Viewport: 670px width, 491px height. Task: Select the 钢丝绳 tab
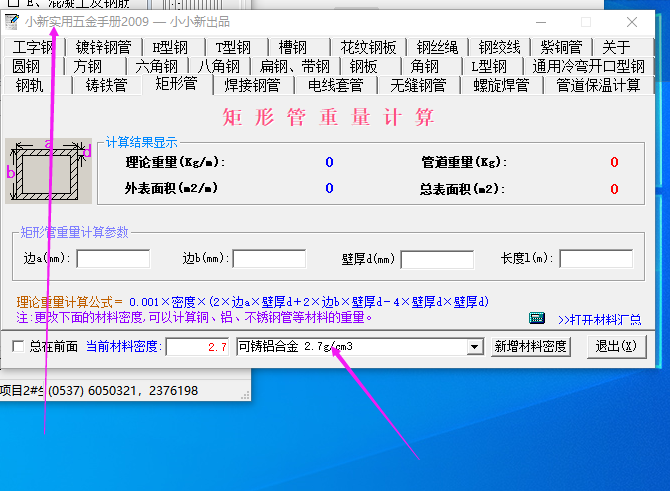(x=437, y=47)
